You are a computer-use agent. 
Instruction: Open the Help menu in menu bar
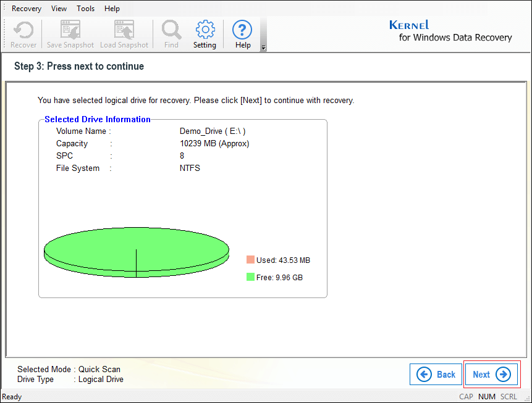(112, 9)
